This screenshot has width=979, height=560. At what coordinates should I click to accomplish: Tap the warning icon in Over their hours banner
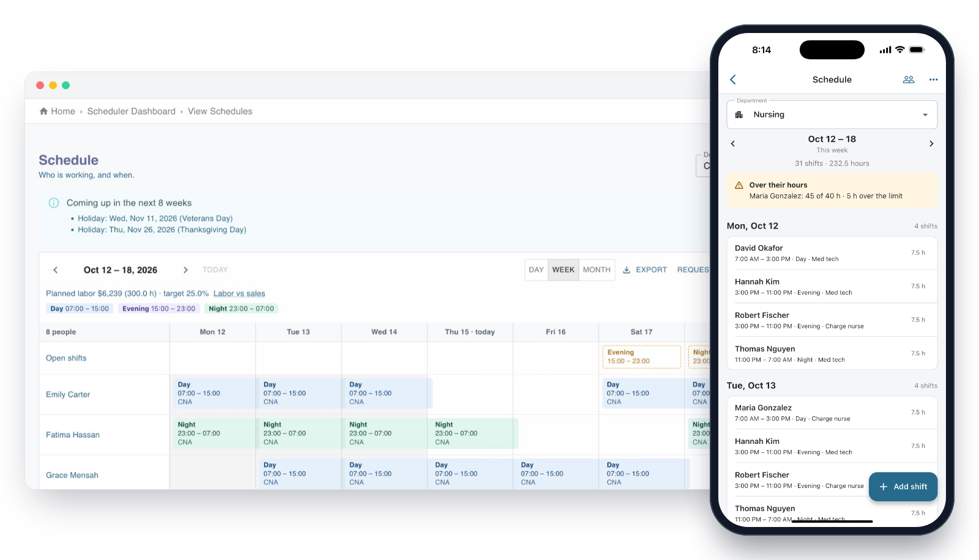pyautogui.click(x=739, y=185)
